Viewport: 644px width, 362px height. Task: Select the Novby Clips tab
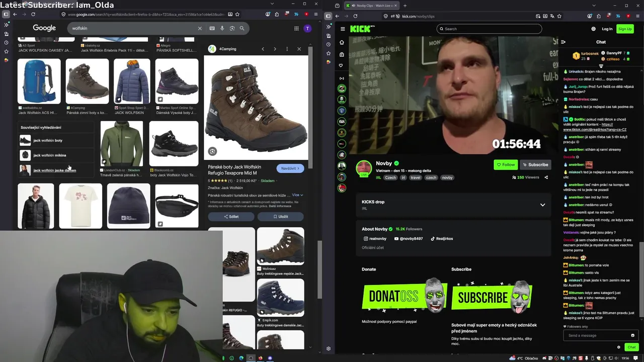[x=371, y=6]
